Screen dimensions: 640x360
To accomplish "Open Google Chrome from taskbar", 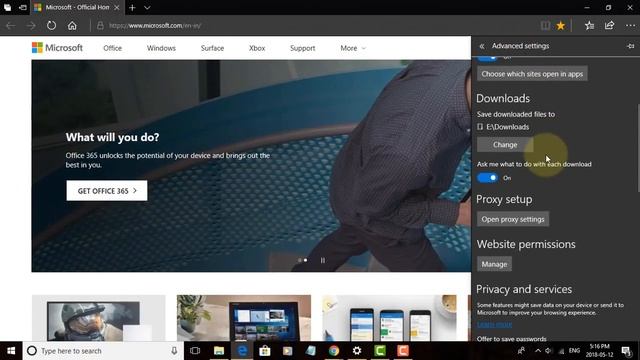I will click(x=334, y=351).
